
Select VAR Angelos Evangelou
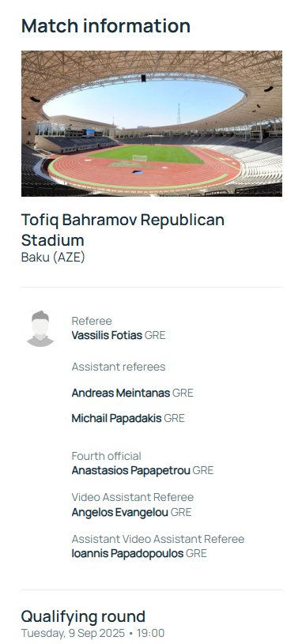coord(119,513)
